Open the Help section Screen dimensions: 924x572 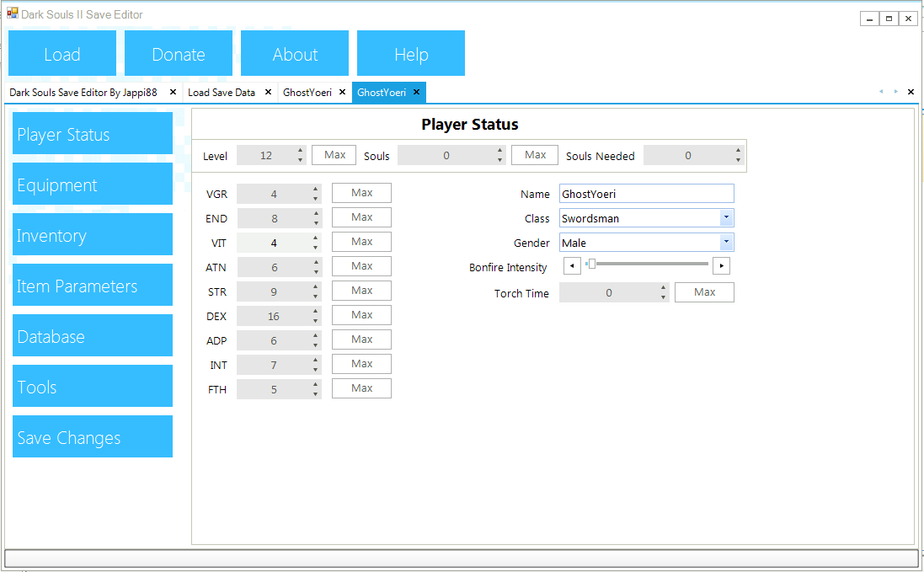411,53
